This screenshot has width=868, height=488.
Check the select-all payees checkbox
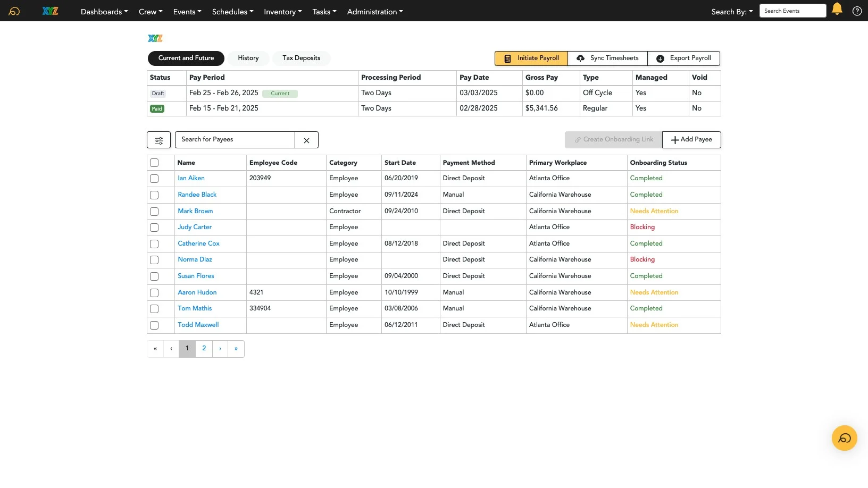pos(154,163)
